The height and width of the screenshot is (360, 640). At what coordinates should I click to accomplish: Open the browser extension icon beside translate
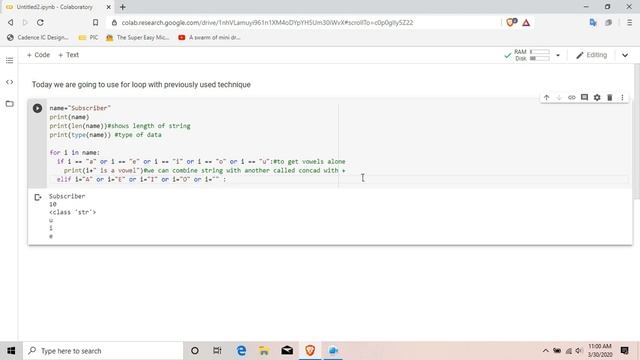(x=608, y=22)
